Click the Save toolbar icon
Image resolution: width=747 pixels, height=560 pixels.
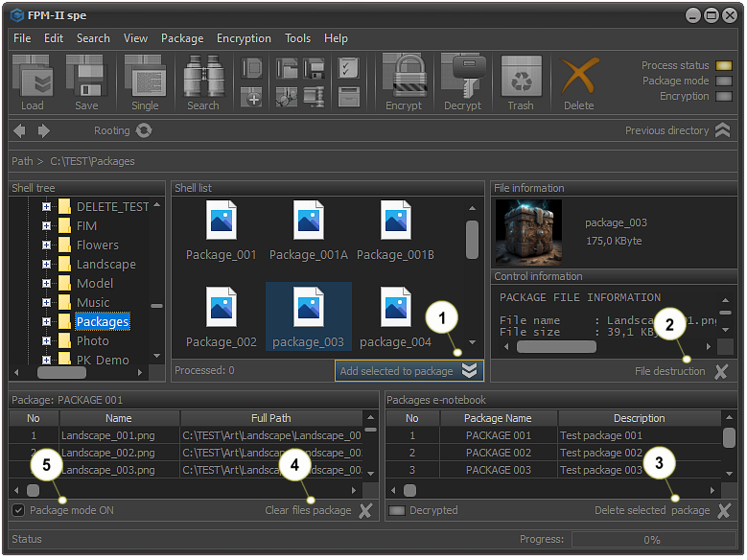click(86, 76)
